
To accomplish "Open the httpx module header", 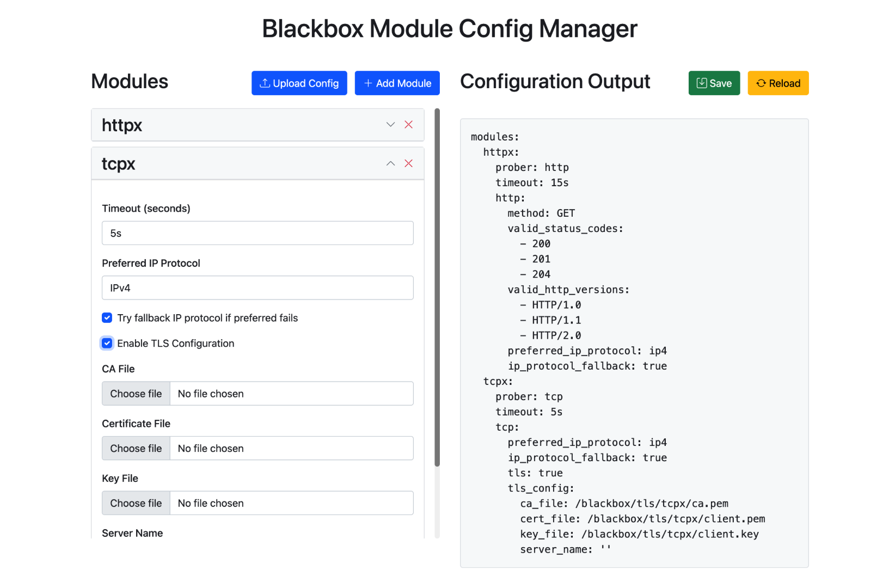I will pyautogui.click(x=258, y=125).
